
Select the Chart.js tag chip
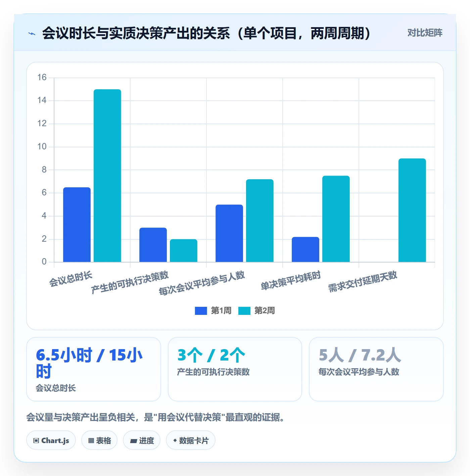click(x=51, y=440)
